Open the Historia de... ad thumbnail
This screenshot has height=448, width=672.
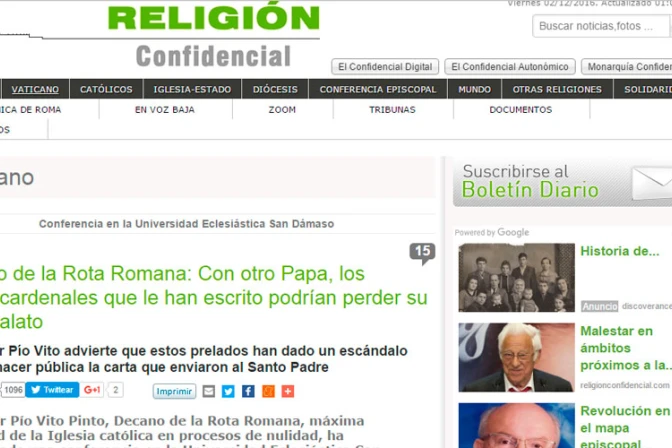point(516,277)
